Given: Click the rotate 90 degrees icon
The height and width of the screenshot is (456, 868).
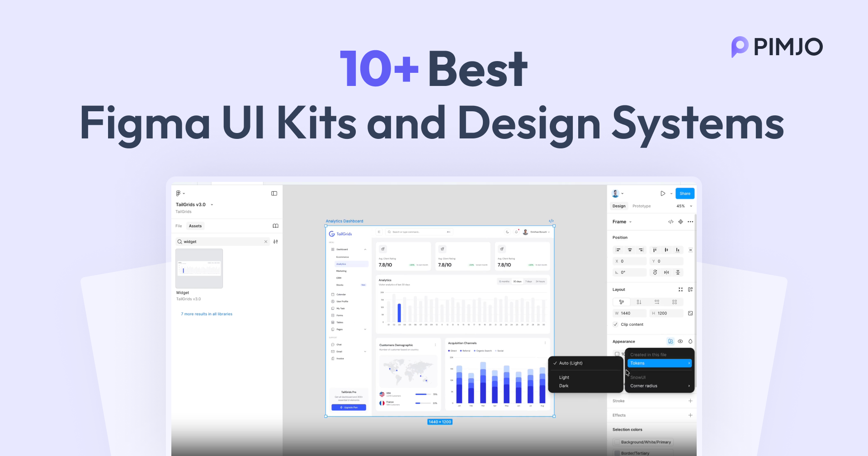Looking at the screenshot, I should (655, 272).
